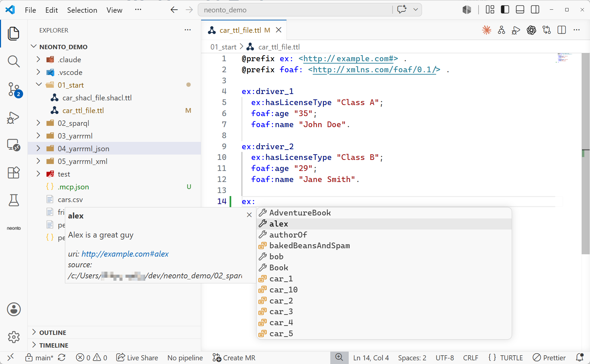This screenshot has height=364, width=590.
Task: Click the Live Share status button
Action: pos(137,358)
